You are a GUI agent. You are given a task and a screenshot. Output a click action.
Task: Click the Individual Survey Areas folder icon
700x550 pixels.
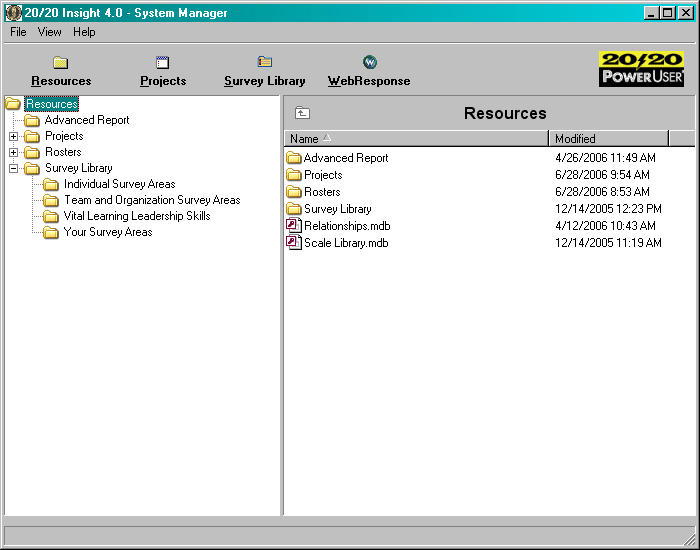[x=50, y=184]
